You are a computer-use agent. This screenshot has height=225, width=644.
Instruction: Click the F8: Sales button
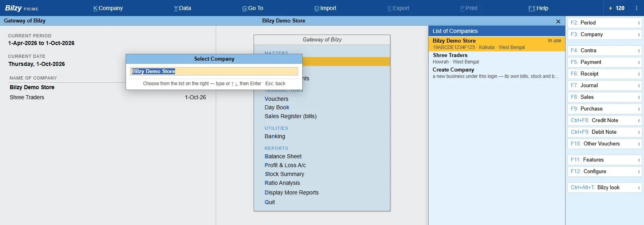click(x=605, y=97)
